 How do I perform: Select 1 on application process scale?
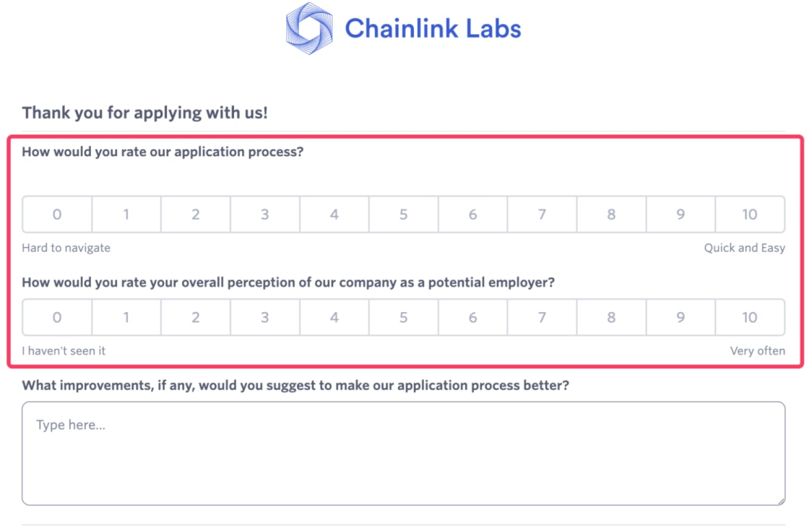tap(126, 215)
